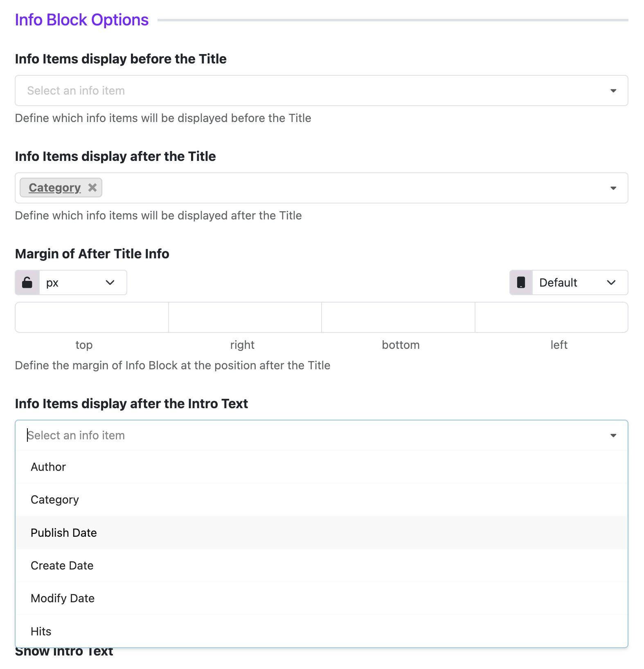Image resolution: width=644 pixels, height=669 pixels.
Task: Click the top margin input field
Action: [x=92, y=317]
